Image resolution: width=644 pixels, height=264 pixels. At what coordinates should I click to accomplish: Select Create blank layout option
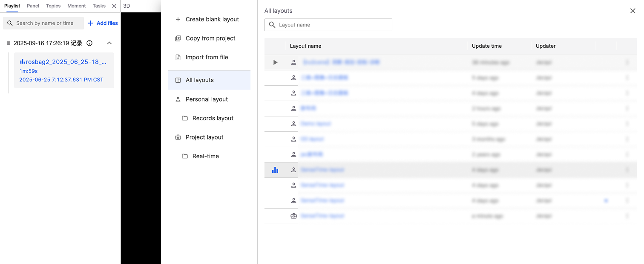click(x=212, y=19)
